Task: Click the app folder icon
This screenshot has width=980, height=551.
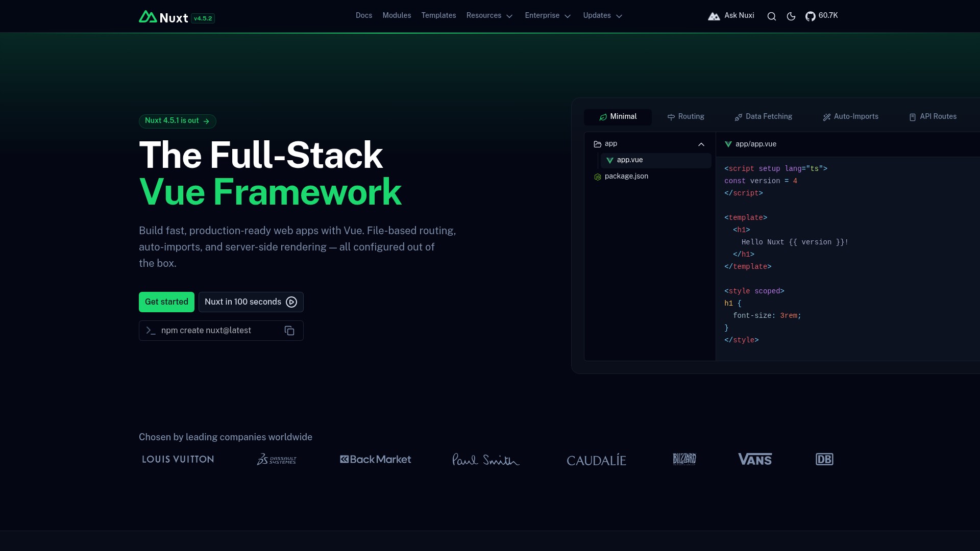Action: click(598, 144)
